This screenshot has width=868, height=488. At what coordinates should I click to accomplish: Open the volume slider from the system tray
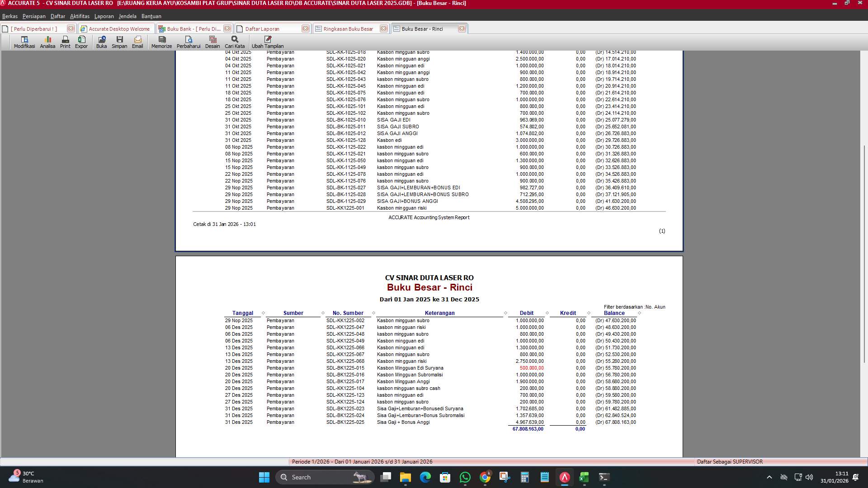point(809,477)
